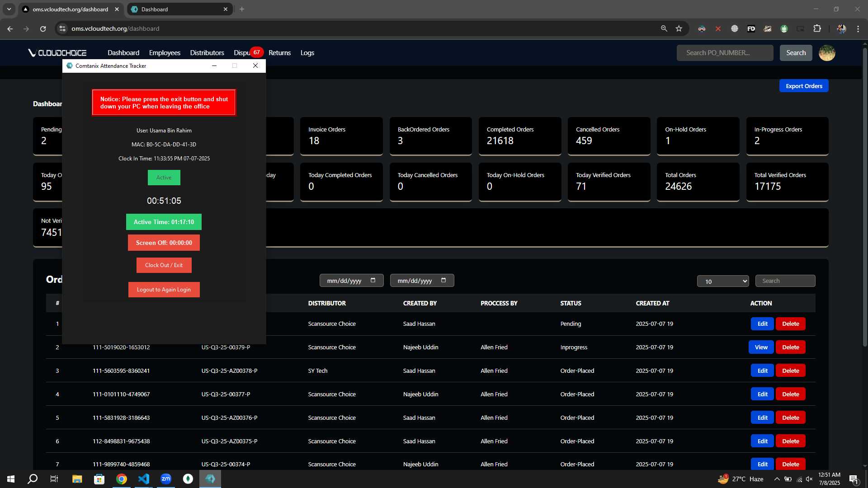
Task: Go to Dashboard nav item
Action: coord(123,53)
